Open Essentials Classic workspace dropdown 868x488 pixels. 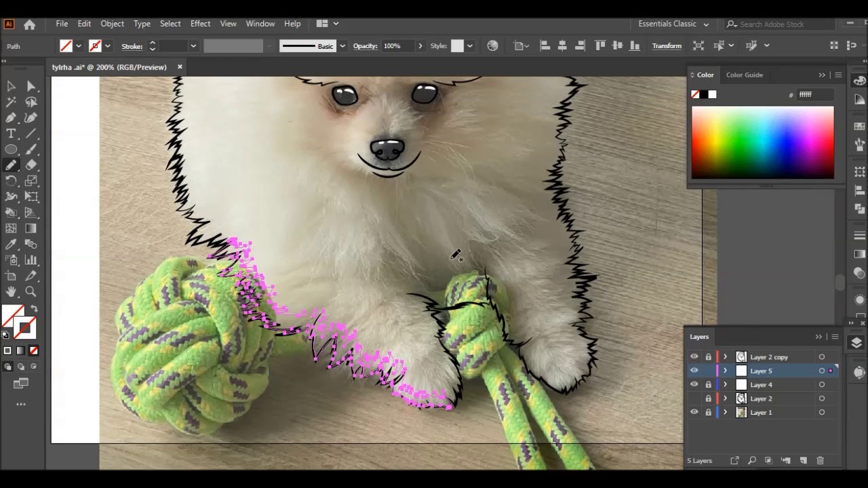tap(673, 24)
